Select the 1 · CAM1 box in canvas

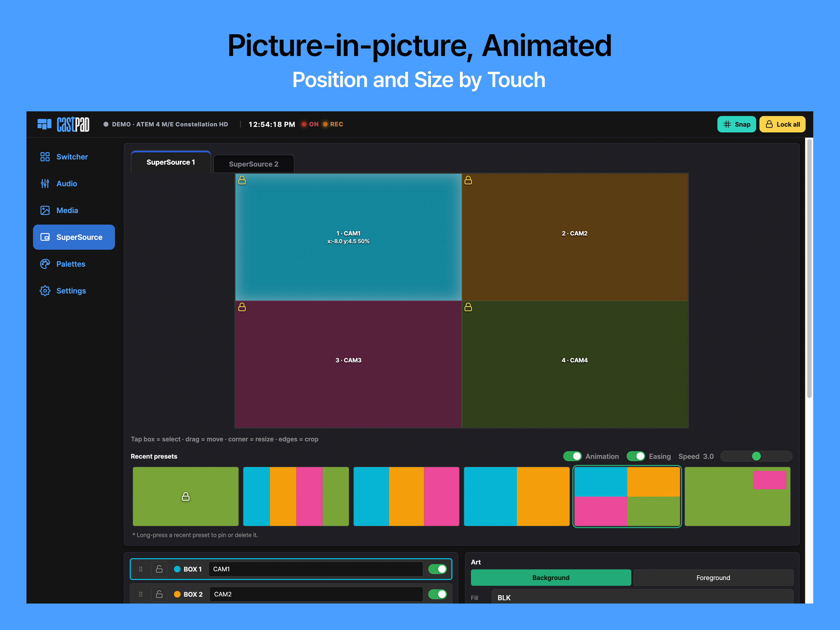click(x=348, y=237)
